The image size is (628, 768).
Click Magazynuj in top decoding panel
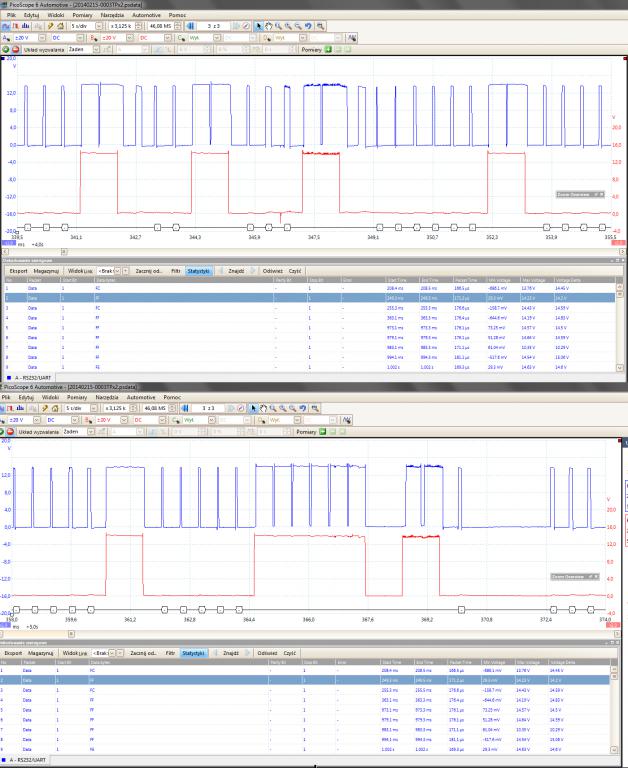coord(46,271)
